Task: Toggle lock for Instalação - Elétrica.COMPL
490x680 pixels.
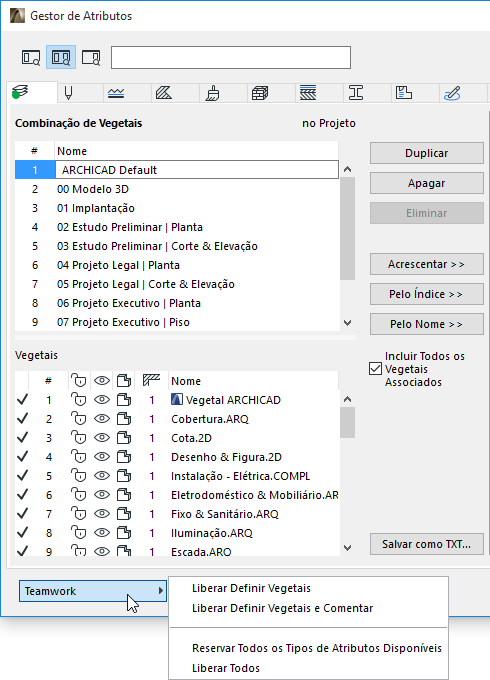Action: 78,476
